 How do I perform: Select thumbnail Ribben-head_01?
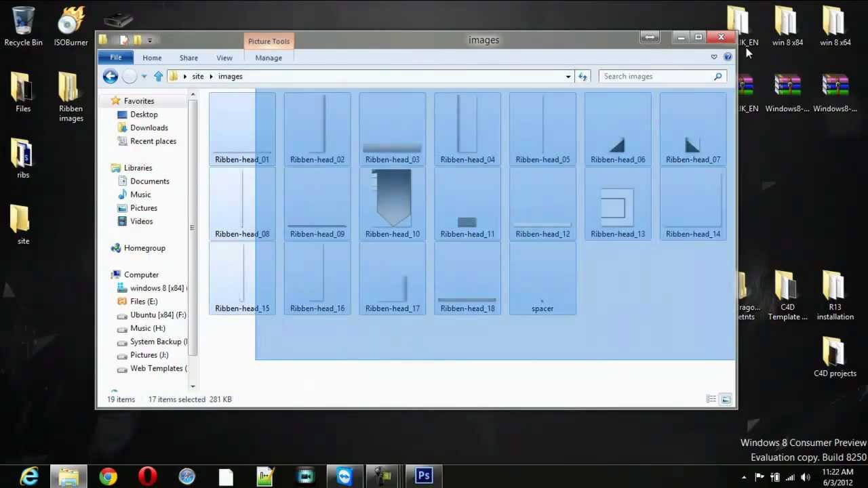click(242, 129)
